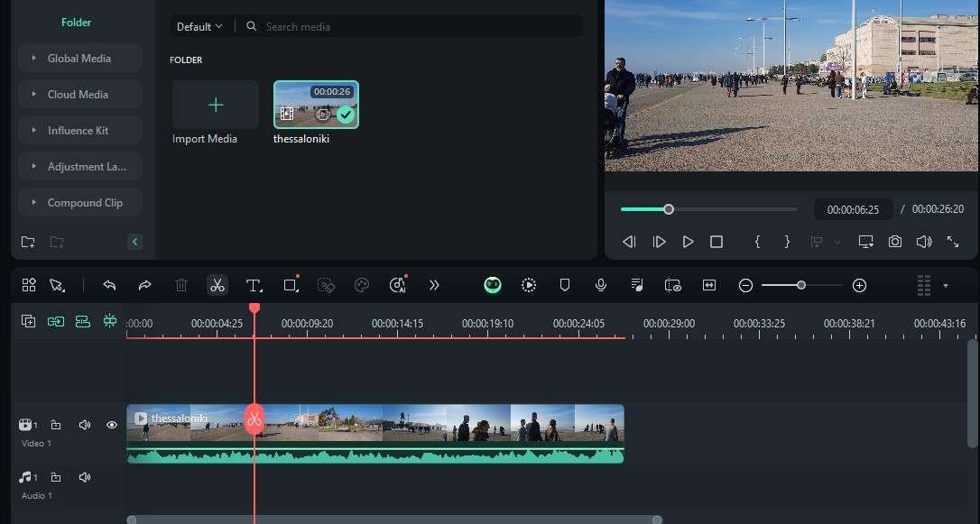980x524 pixels.
Task: Toggle fullscreen preview arrows icon
Action: 953,242
